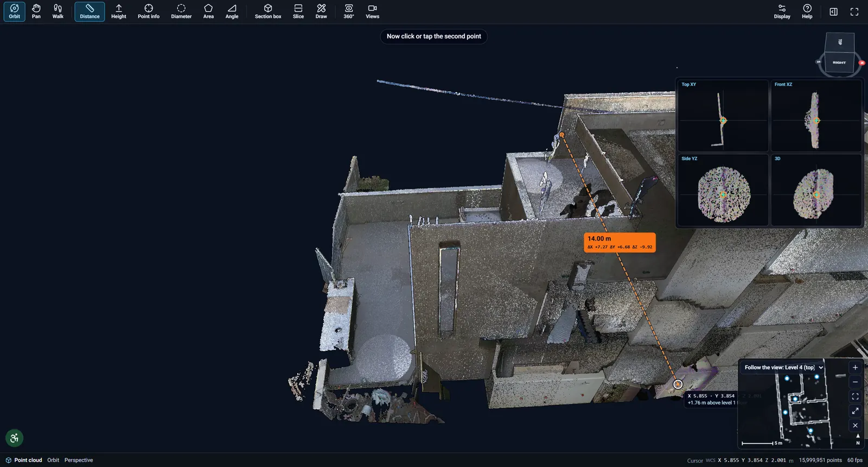Open the Views menu
This screenshot has width=868, height=467.
373,11
